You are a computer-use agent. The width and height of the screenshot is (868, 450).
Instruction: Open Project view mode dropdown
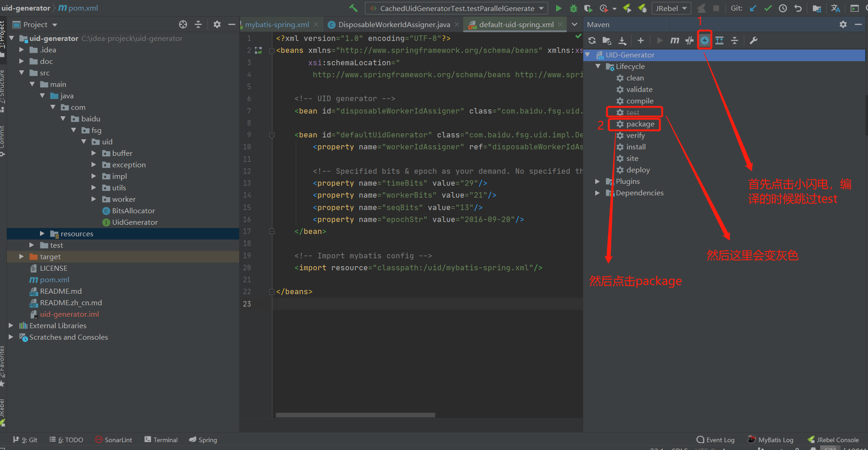[55, 25]
